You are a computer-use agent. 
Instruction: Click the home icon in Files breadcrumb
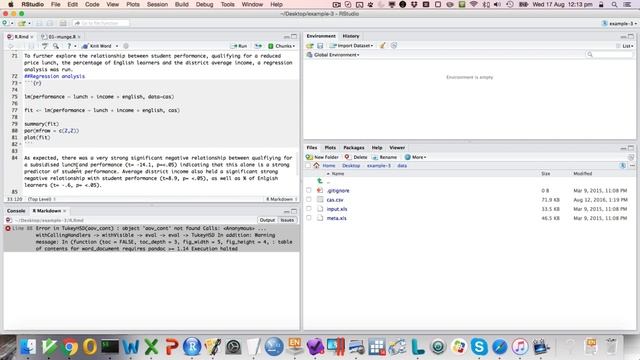tap(316, 166)
